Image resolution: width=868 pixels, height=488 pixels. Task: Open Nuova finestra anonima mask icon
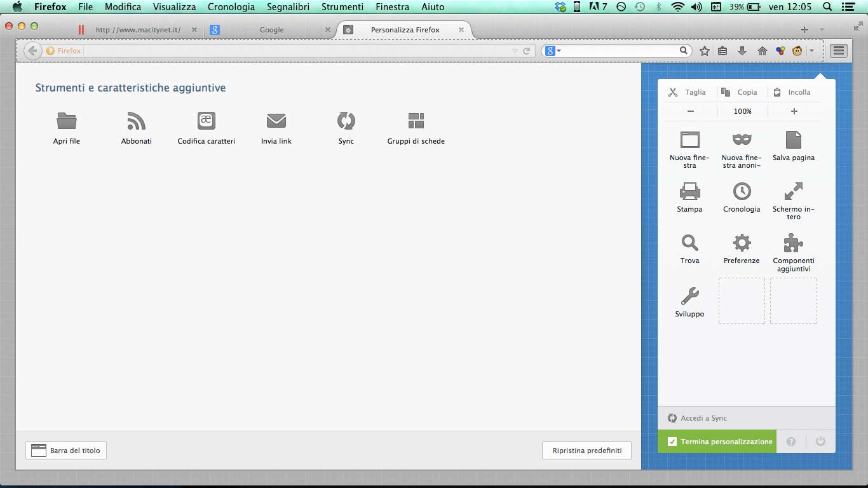point(742,140)
